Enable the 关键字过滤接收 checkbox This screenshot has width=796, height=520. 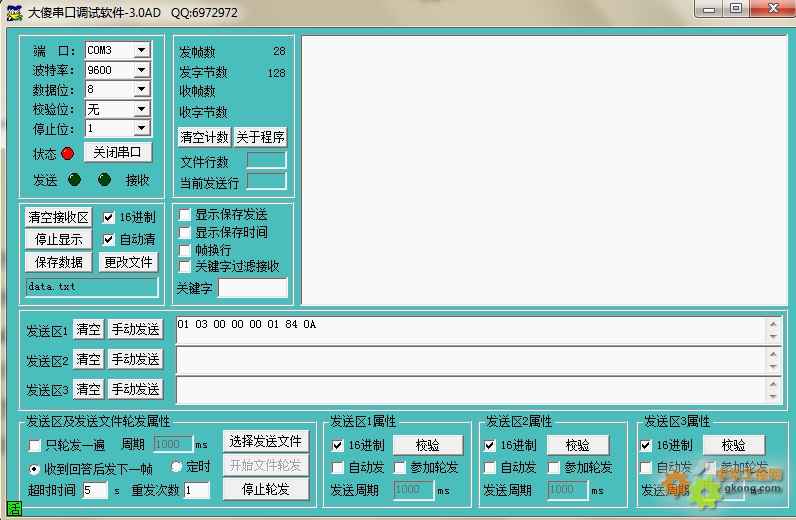click(185, 267)
